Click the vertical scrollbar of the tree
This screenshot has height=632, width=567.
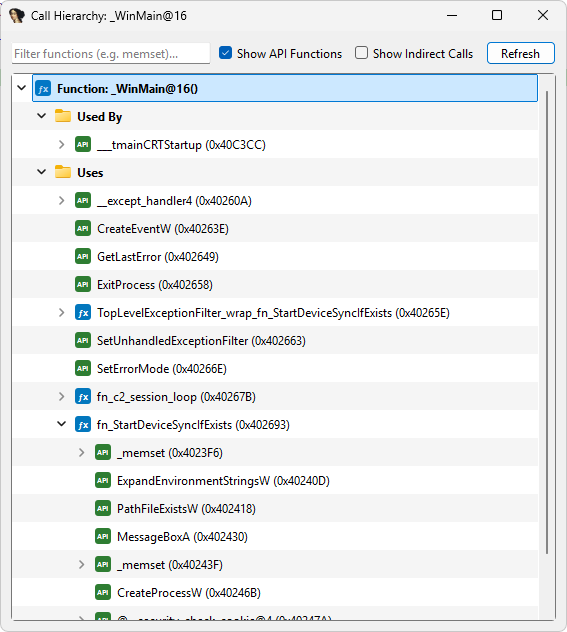tap(546, 322)
